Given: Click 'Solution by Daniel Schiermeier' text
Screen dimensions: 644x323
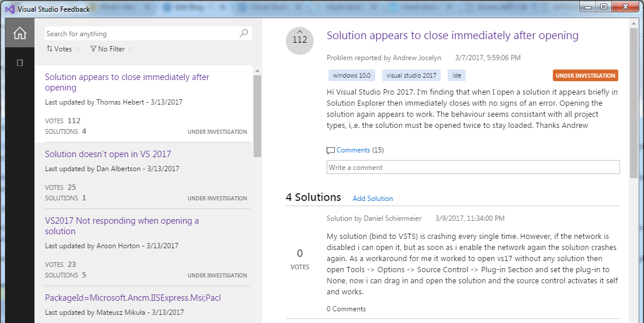Looking at the screenshot, I should pyautogui.click(x=374, y=218).
